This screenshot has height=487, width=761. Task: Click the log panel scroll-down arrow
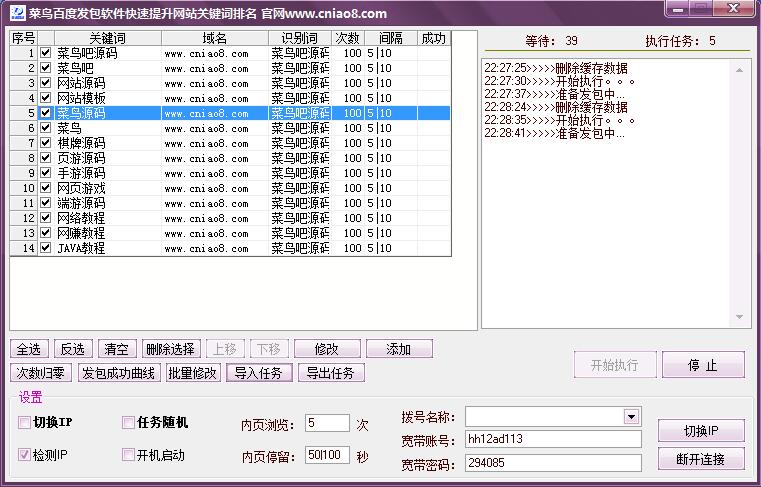739,317
